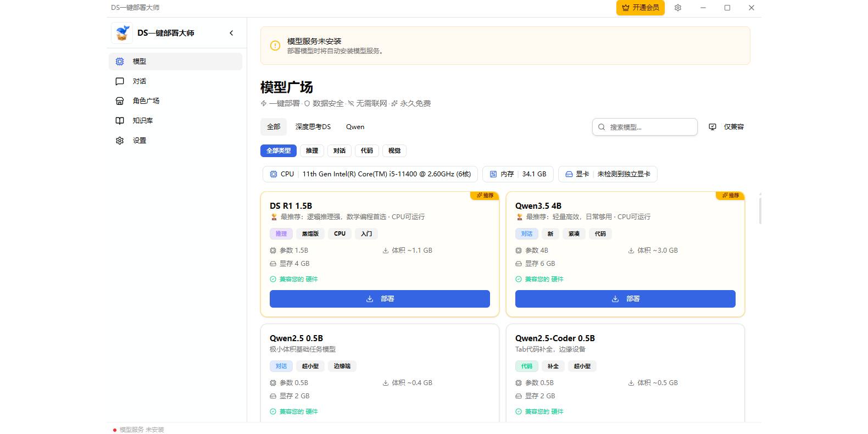Collapse the sidebar with the chevron arrow

coord(231,33)
